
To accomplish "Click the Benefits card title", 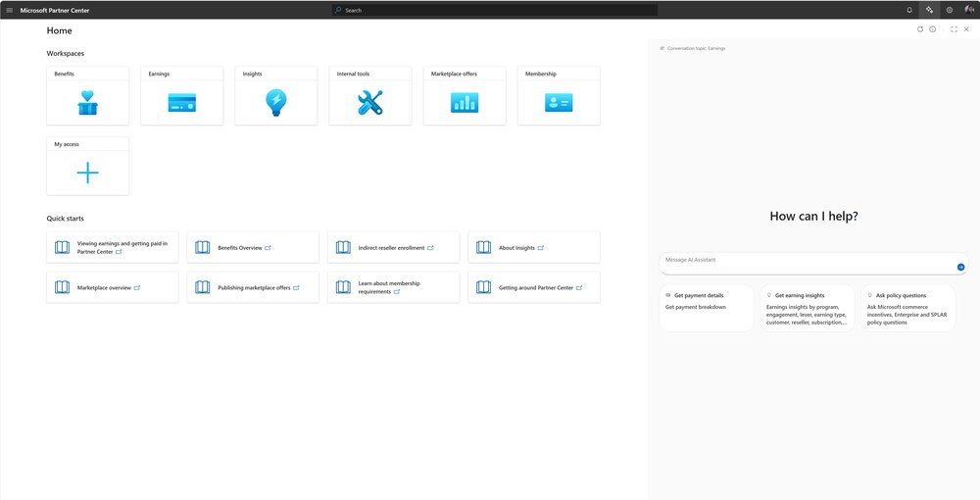I will point(65,74).
